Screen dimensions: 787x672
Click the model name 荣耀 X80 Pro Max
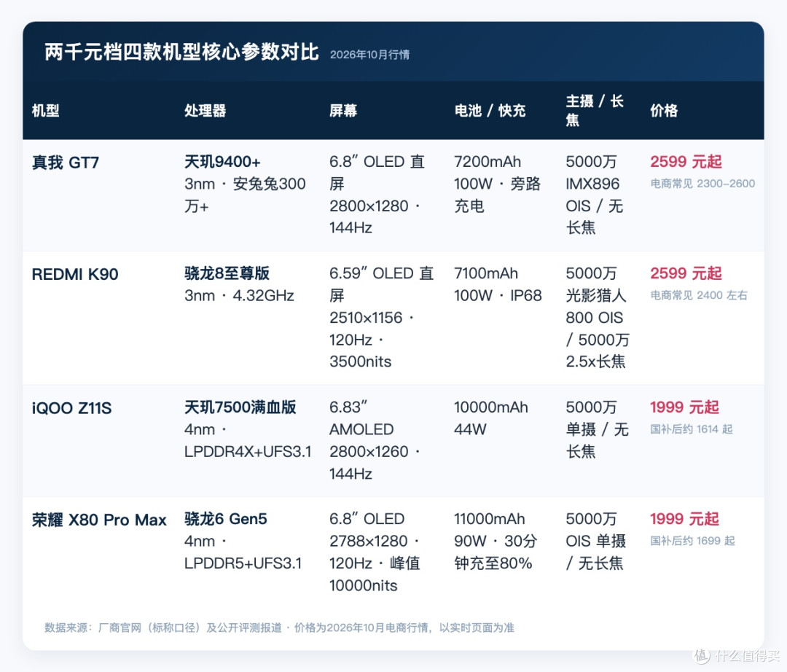tap(99, 520)
